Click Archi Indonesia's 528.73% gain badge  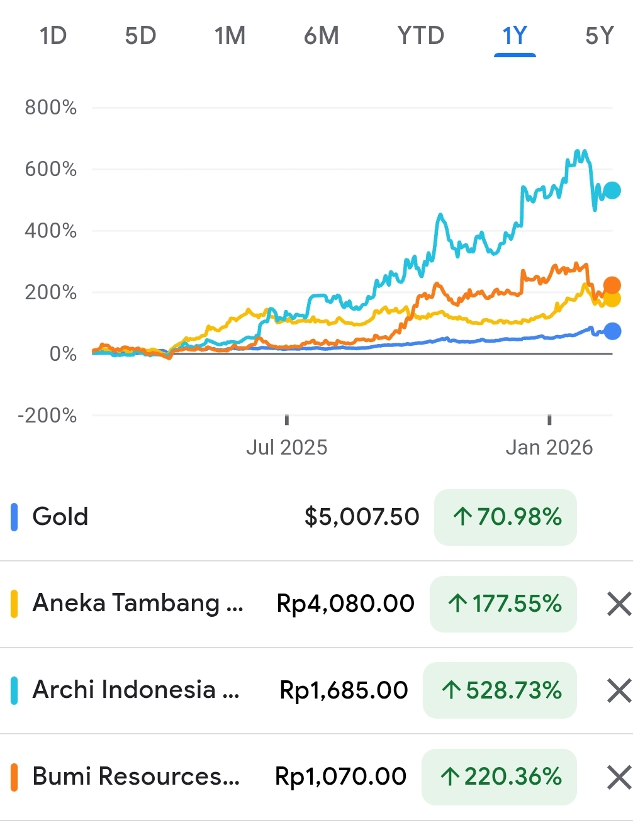pyautogui.click(x=500, y=690)
